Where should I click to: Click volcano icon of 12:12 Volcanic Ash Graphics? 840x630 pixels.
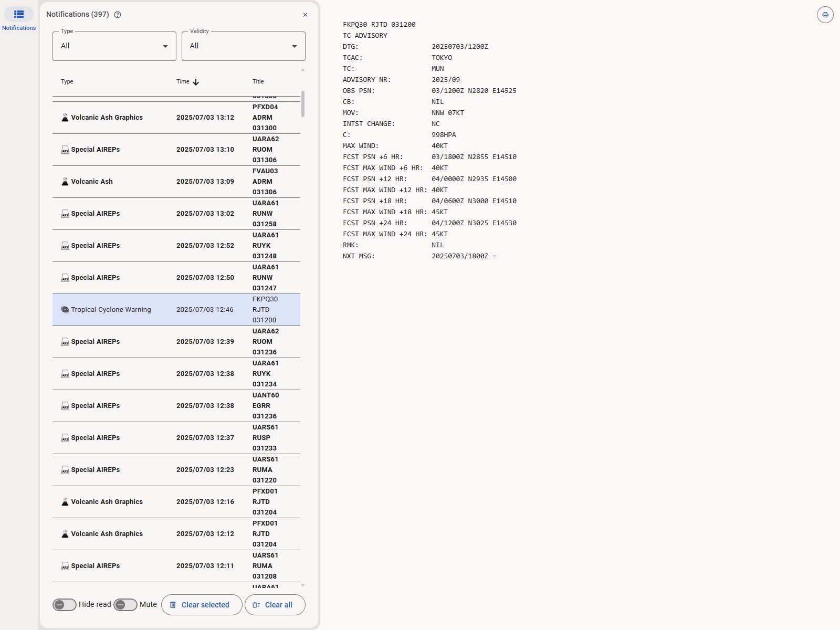(x=65, y=534)
